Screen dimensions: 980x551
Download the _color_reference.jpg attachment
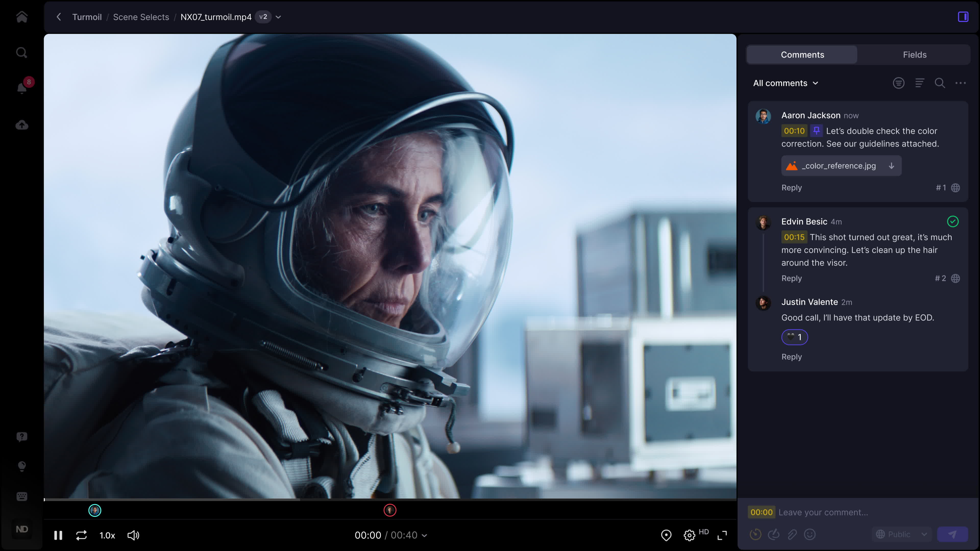(x=891, y=166)
